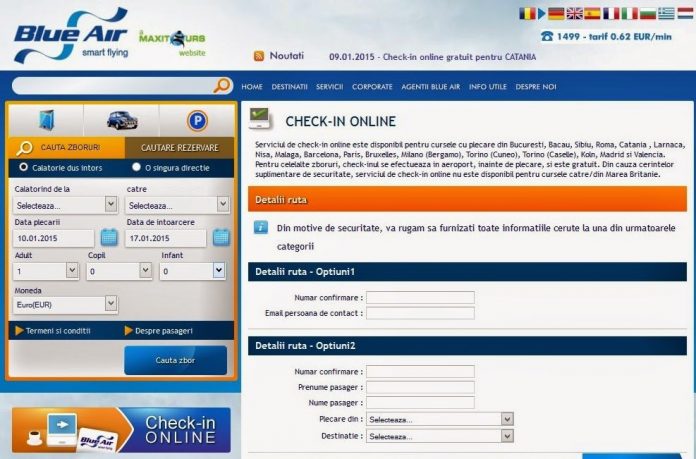The width and height of the screenshot is (696, 459).
Task: Open the departure date calendar picker
Action: pyautogui.click(x=109, y=238)
